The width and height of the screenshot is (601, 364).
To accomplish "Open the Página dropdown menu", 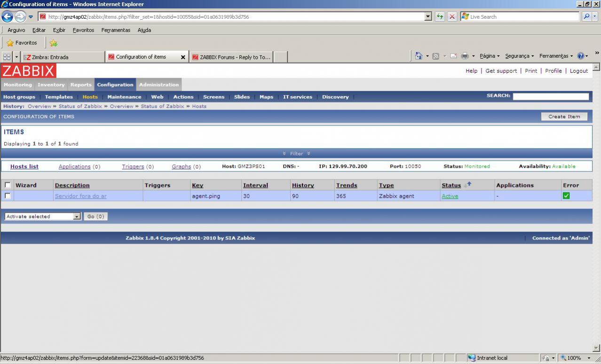I will point(490,56).
